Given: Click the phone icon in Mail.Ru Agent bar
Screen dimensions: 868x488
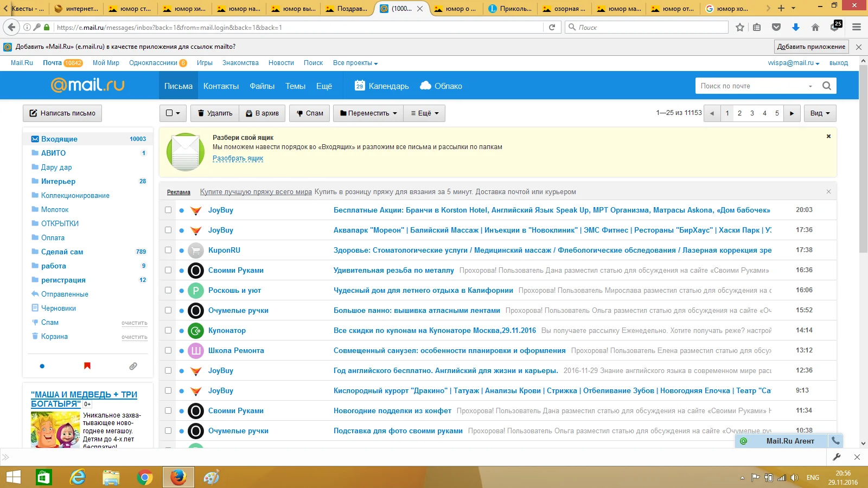Looking at the screenshot, I should [x=836, y=441].
